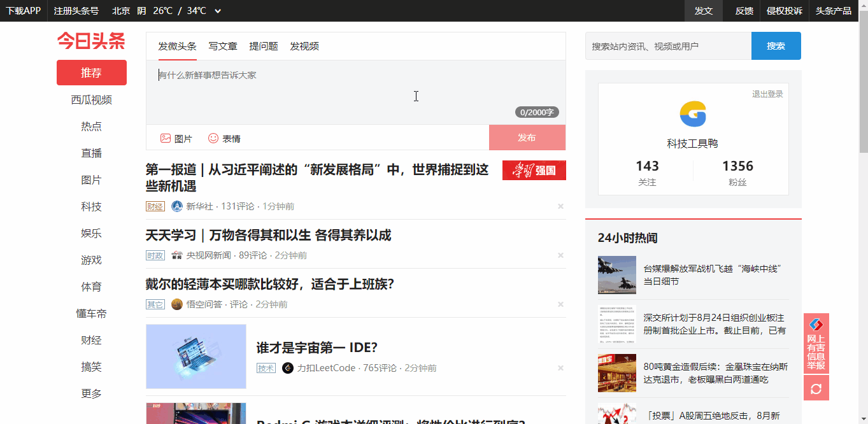The width and height of the screenshot is (868, 424).
Task: Switch to the 提问题 tab
Action: point(264,46)
